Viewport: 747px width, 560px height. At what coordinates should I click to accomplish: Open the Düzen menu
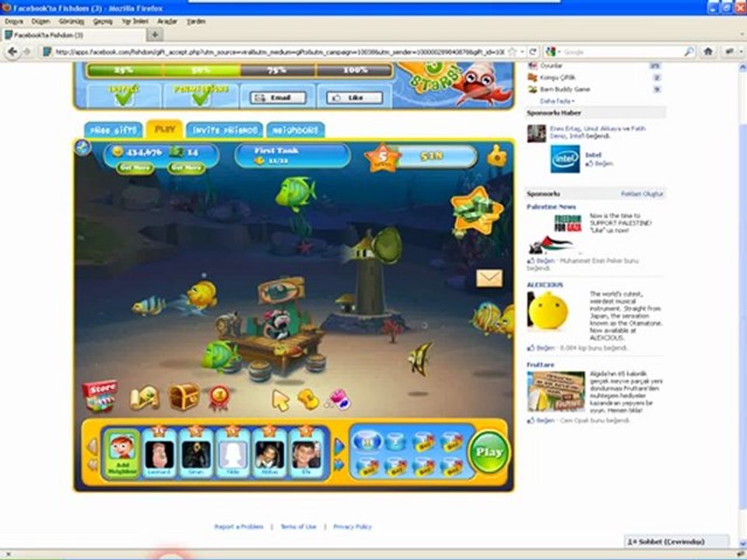click(40, 22)
